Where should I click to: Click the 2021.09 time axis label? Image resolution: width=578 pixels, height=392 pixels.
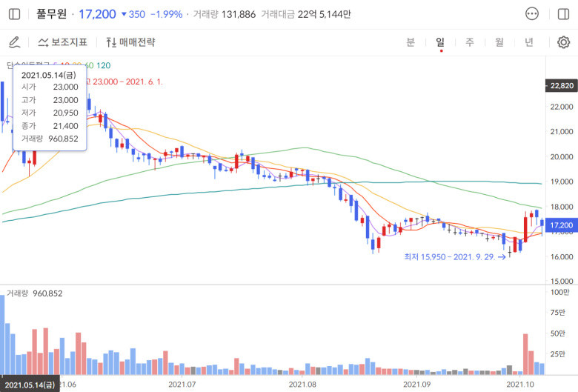tap(416, 385)
